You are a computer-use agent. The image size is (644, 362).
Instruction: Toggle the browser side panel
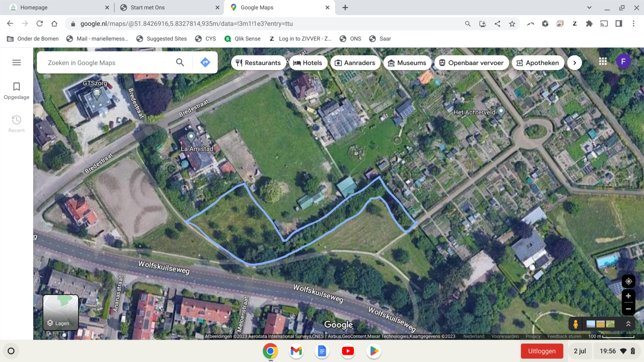click(x=619, y=24)
